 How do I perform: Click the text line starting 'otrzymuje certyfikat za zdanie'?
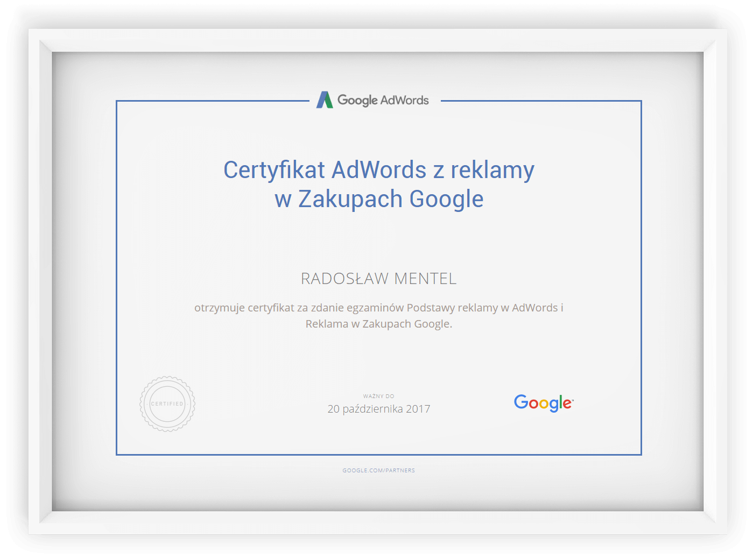point(379,308)
